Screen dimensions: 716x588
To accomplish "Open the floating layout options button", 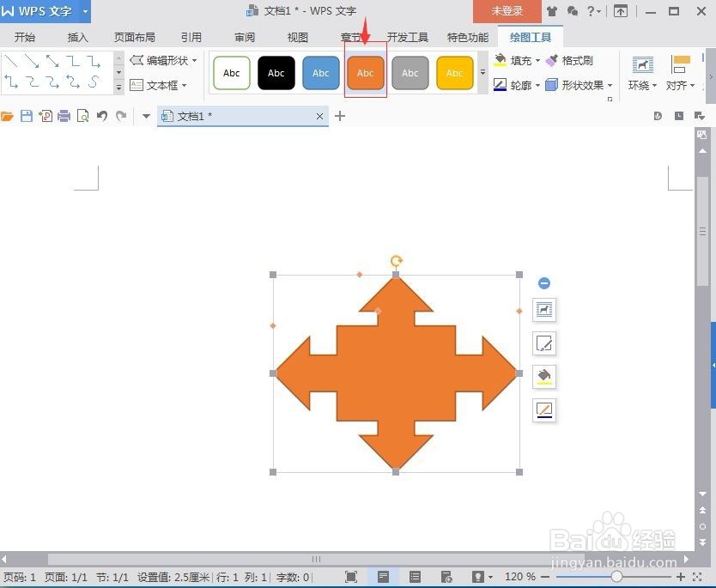I will pyautogui.click(x=543, y=310).
